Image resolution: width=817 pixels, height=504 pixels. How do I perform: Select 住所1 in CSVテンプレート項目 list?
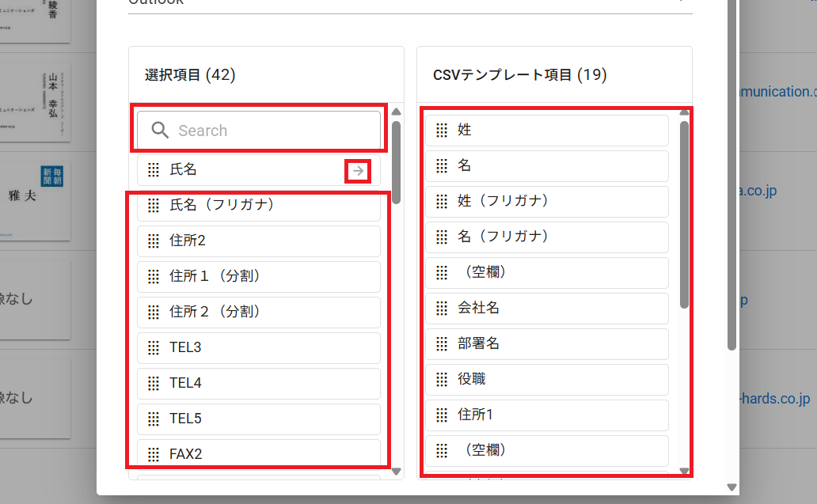546,415
